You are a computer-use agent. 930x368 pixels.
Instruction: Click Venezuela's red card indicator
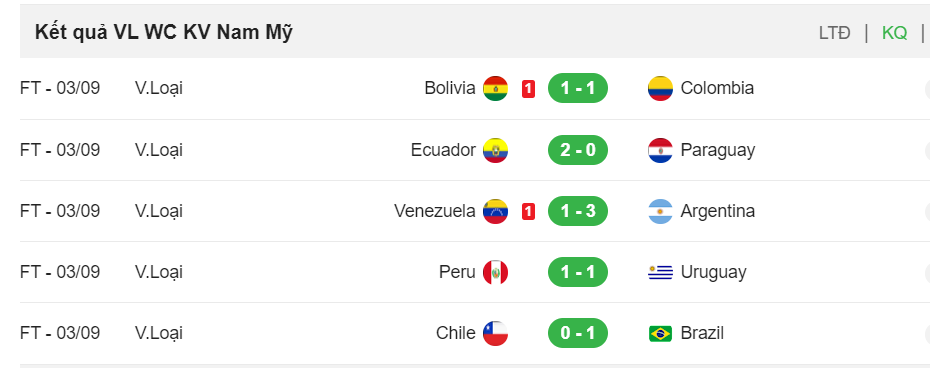(528, 211)
